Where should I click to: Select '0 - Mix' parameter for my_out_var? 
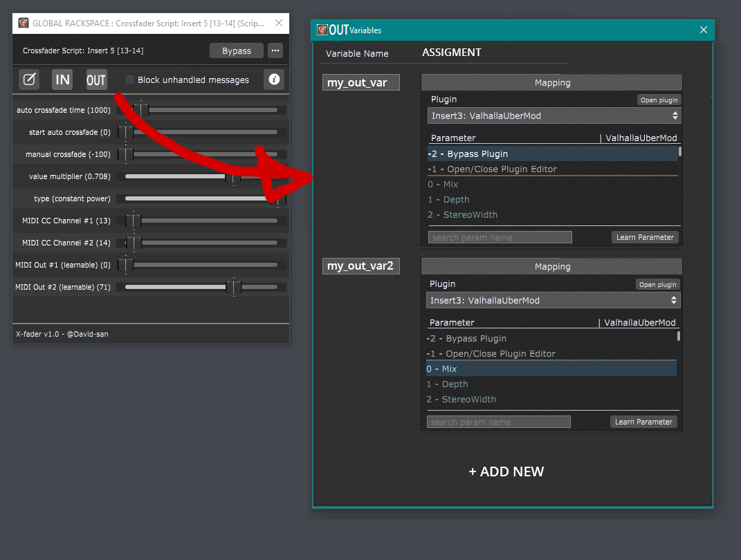coord(552,184)
